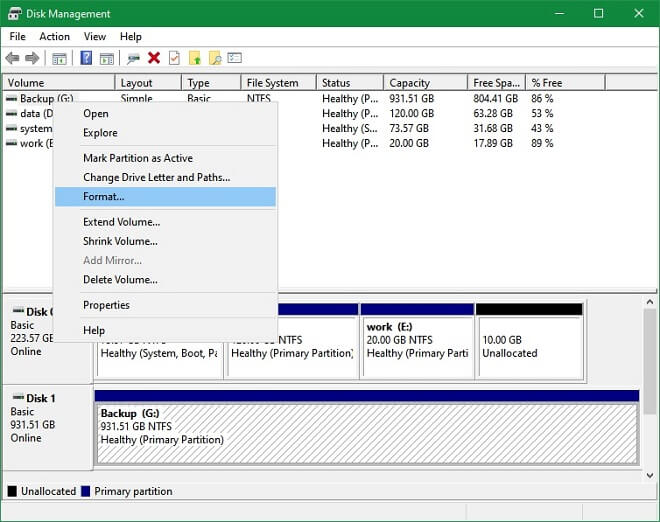Click the 43 % free cell

[542, 128]
